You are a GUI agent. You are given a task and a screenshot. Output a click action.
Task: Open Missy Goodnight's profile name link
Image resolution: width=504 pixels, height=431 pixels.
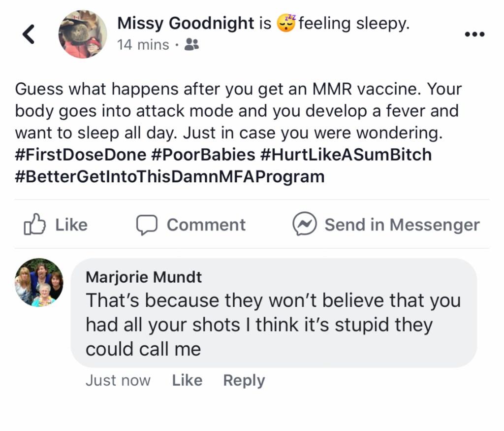[x=186, y=23]
